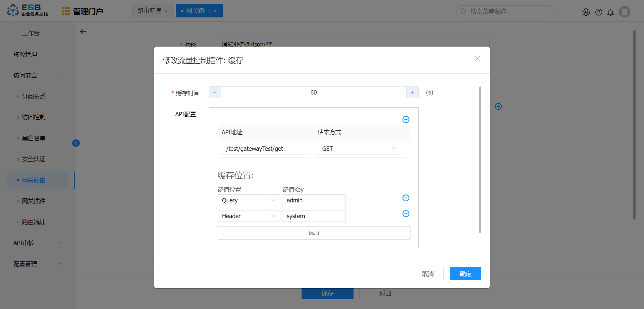Increase cache time with plus stepper

click(x=412, y=92)
